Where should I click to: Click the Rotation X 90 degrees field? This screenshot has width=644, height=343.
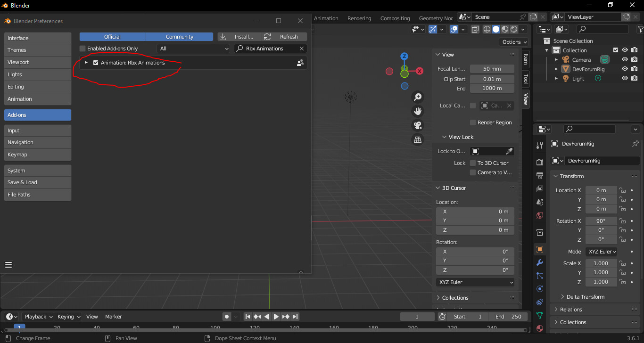pyautogui.click(x=601, y=220)
